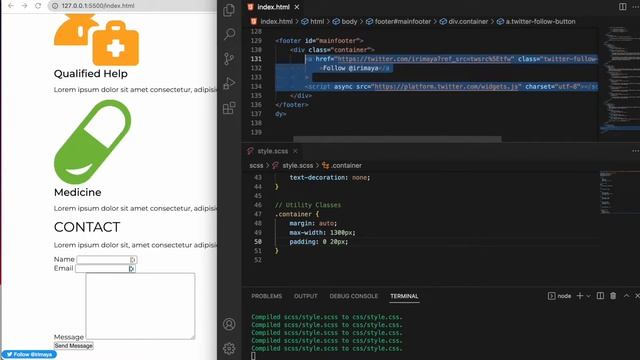
Task: Open the Run and Debug view
Action: (x=229, y=84)
